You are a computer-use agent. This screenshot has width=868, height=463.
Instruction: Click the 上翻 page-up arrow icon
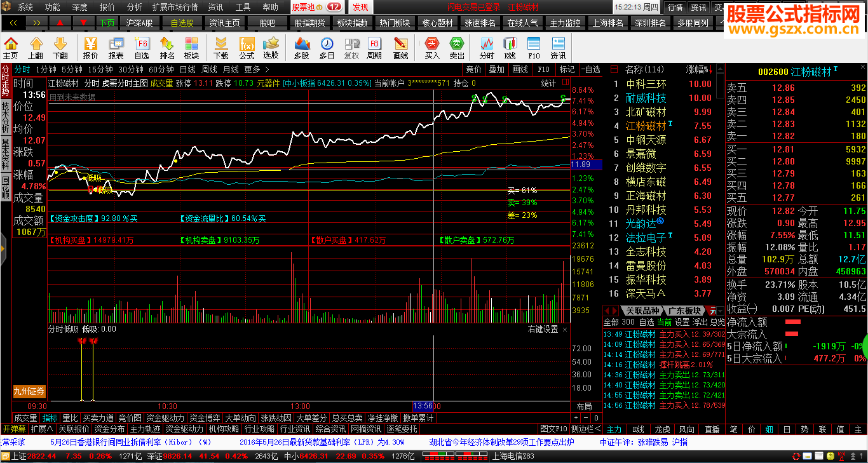pos(36,48)
